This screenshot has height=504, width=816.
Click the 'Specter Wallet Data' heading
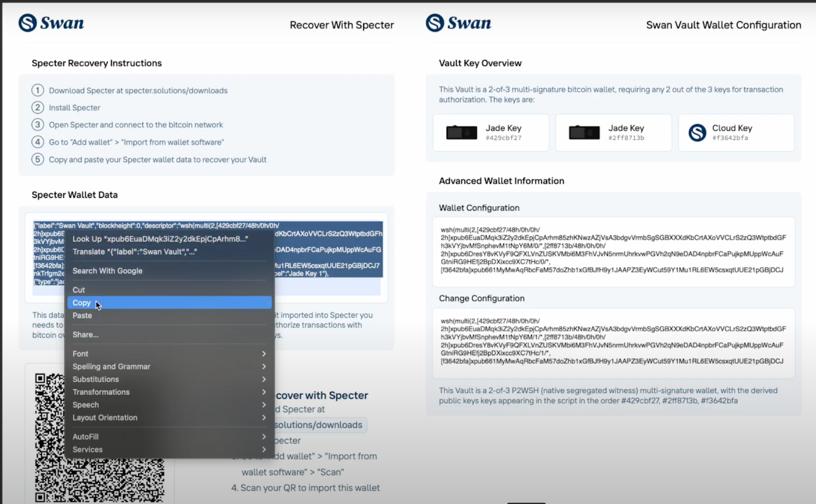[74, 195]
